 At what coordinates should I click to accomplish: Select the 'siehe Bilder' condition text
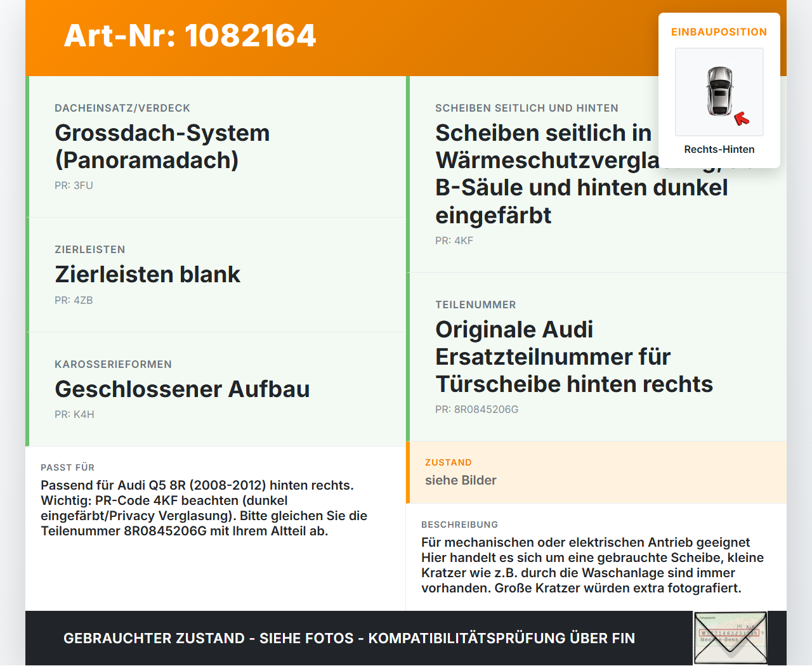coord(461,480)
